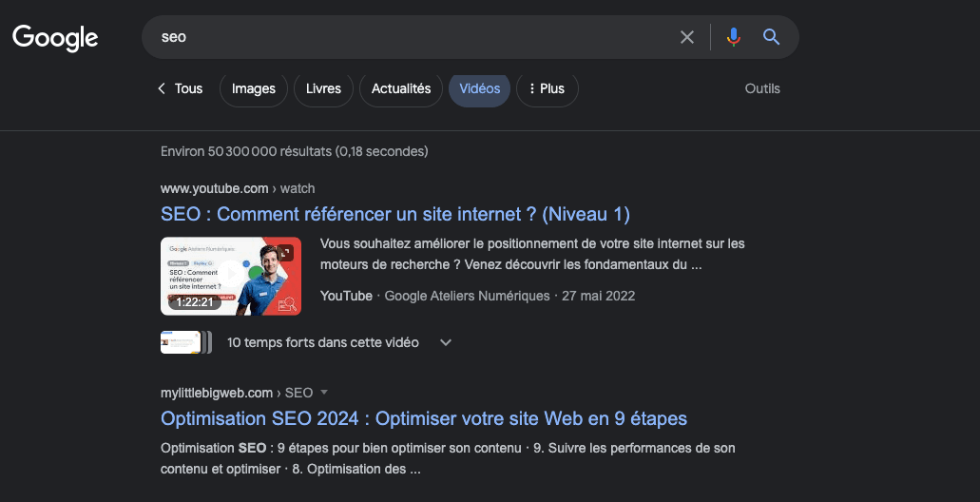Click the '27 mai 2022' date text

(598, 297)
